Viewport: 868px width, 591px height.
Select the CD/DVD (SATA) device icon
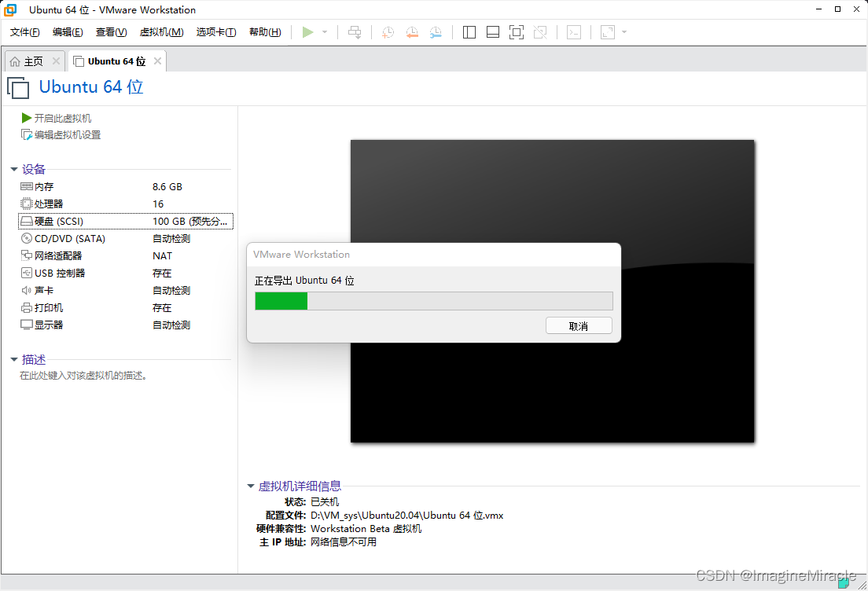[27, 238]
